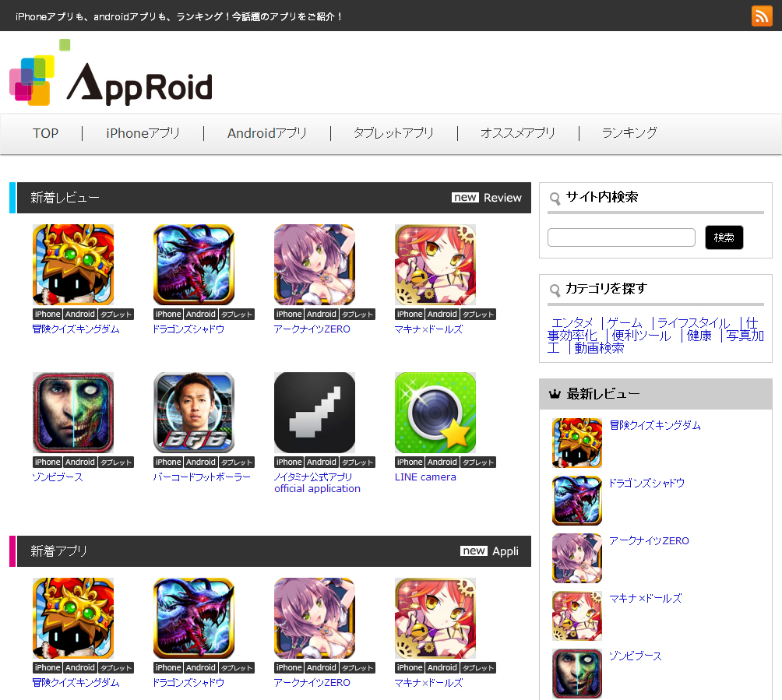The height and width of the screenshot is (700, 782).
Task: Open 冒険クイズキングダム text link in 最新レビュー
Action: click(655, 425)
